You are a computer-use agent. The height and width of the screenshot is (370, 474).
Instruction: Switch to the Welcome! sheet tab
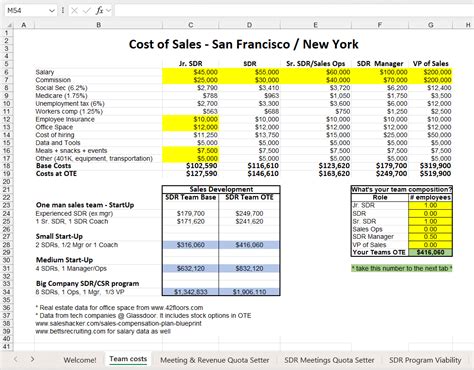click(x=80, y=360)
